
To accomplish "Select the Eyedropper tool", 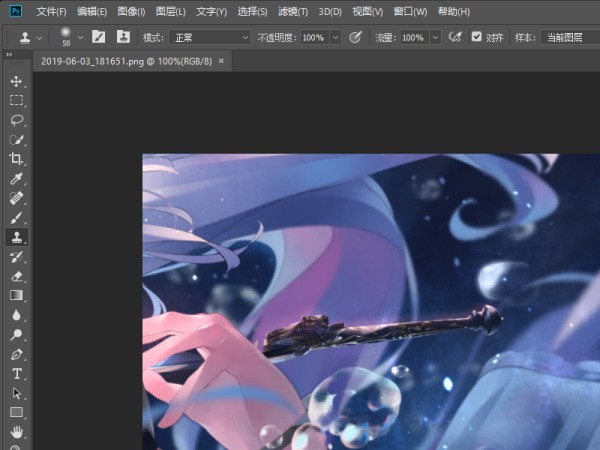I will (x=16, y=179).
